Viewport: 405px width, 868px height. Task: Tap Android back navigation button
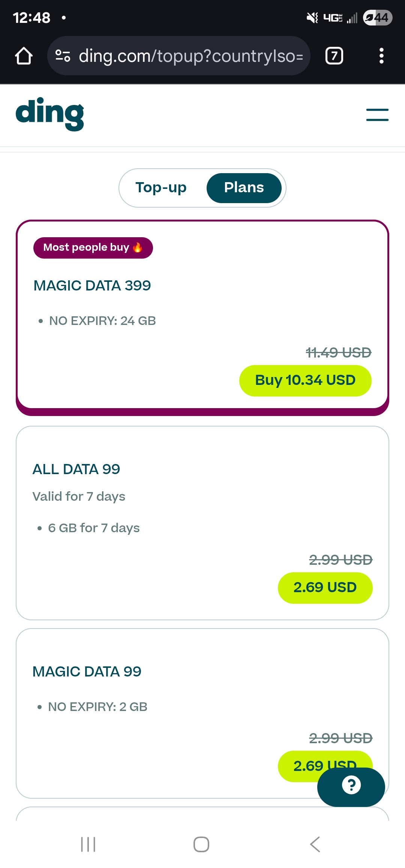(315, 844)
